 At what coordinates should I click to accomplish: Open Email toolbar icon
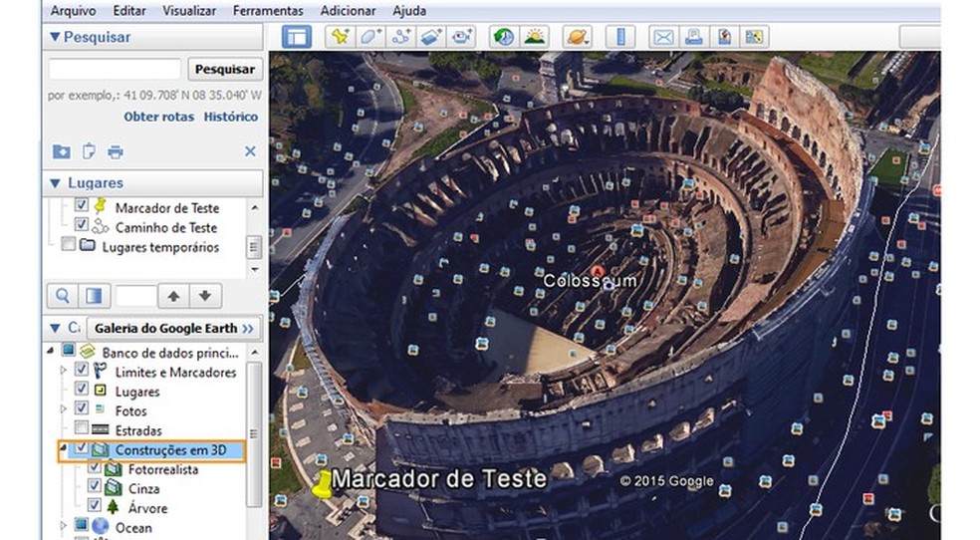(663, 37)
